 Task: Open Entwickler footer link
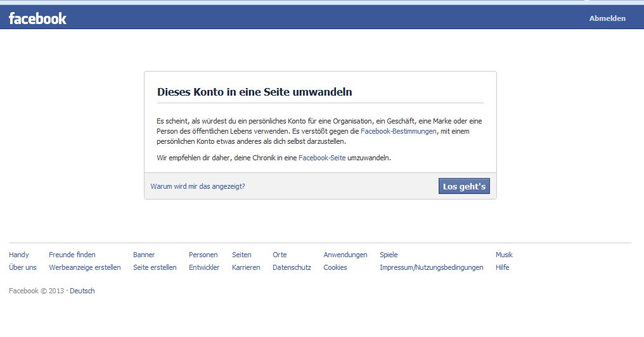(204, 267)
